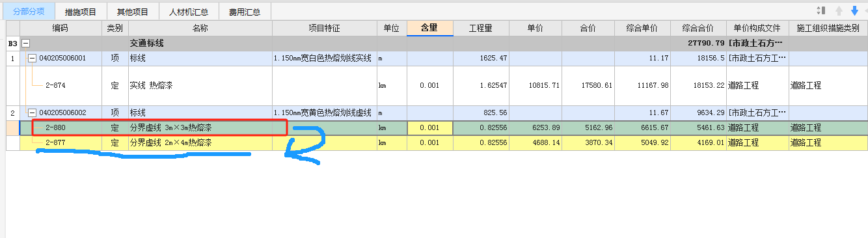
Task: Click the section title 交通标线
Action: (147, 43)
